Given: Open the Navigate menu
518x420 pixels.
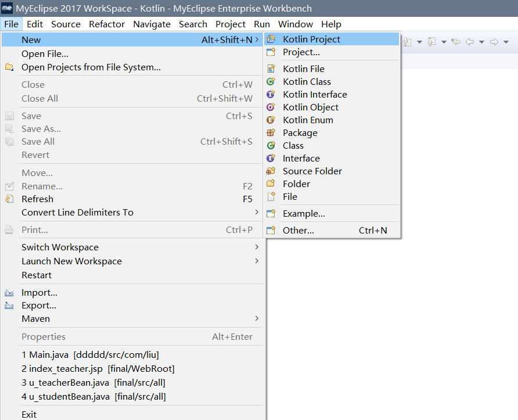Looking at the screenshot, I should 152,24.
